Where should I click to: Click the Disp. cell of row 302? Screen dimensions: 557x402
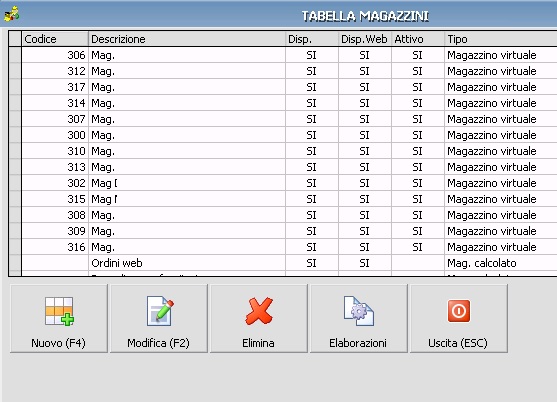pos(312,183)
